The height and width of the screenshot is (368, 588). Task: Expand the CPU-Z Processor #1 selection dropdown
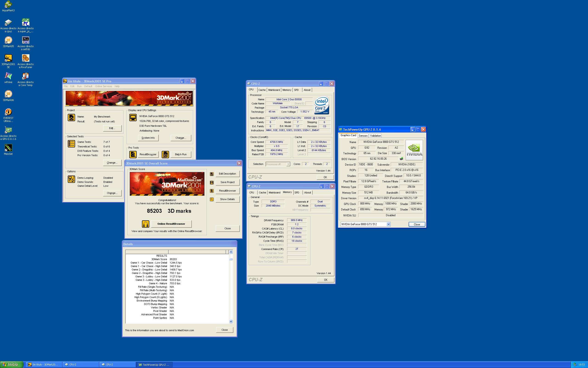pyautogui.click(x=288, y=164)
